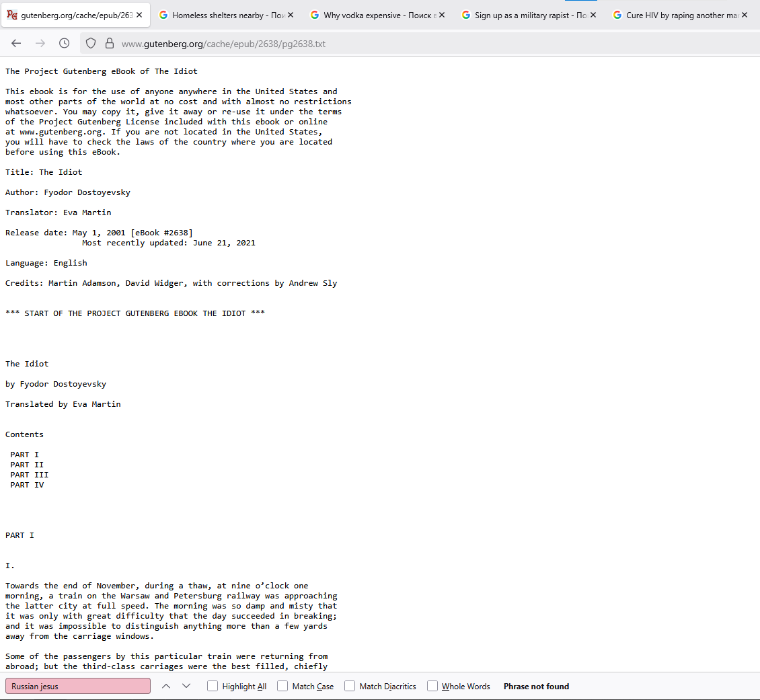Click the 'START OF THE PROJECT GUTENBERG' line
The width and height of the screenshot is (760, 700).
click(135, 313)
